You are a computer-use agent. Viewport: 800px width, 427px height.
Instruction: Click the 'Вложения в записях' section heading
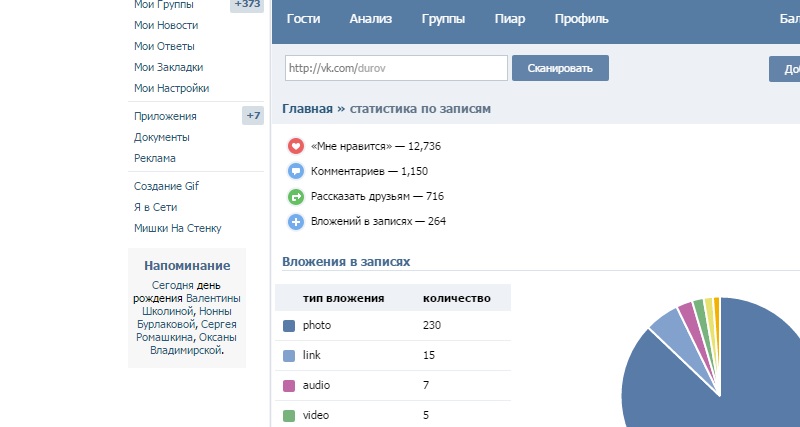pos(346,262)
